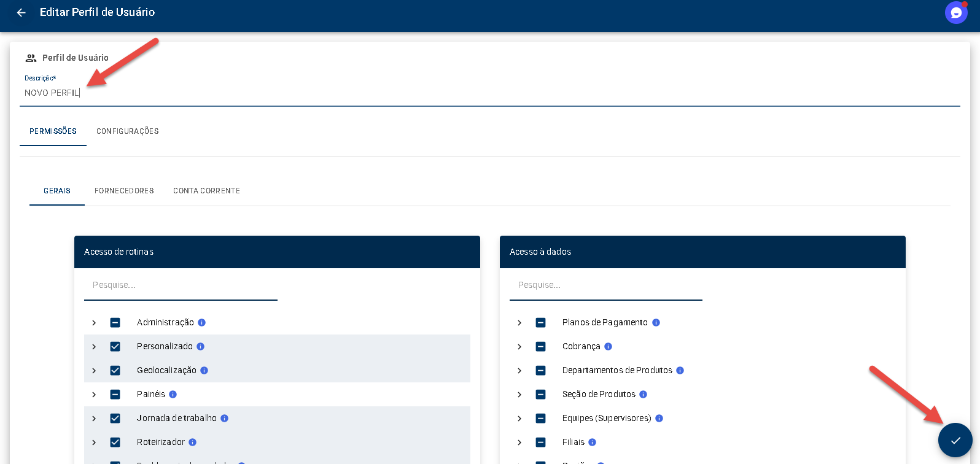Click the Acesso à dados panel header
The width and height of the screenshot is (980, 464).
(702, 252)
